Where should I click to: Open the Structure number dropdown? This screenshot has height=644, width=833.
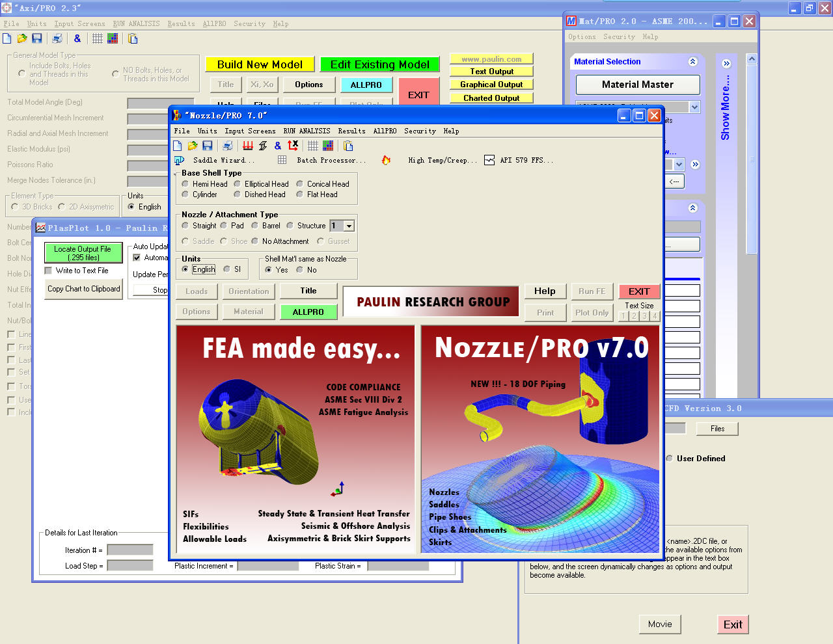pos(349,226)
